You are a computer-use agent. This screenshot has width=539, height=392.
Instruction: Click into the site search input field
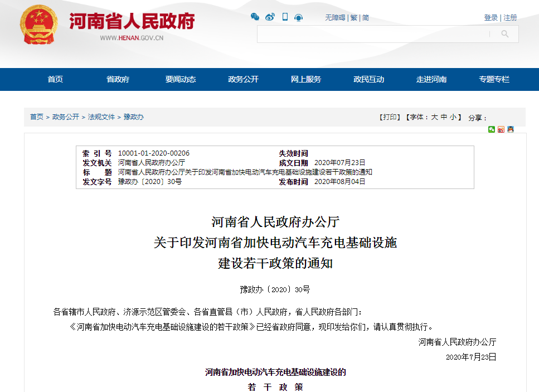pyautogui.click(x=372, y=34)
